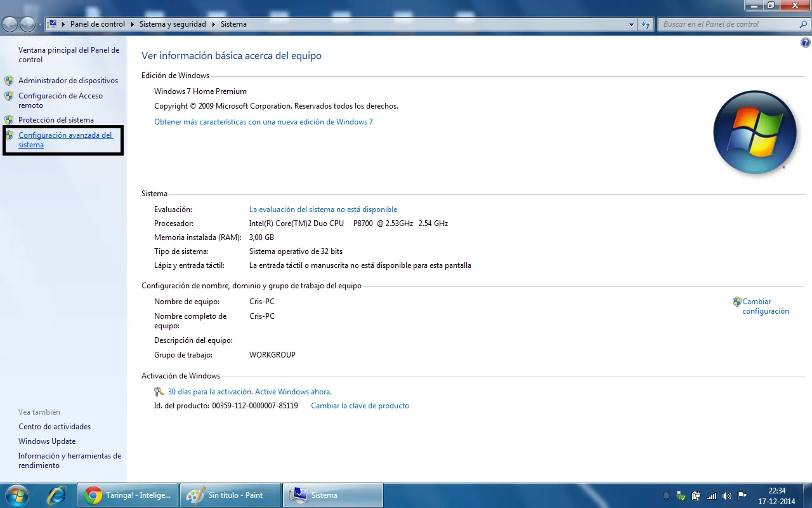Screen dimensions: 812x508
Task: Focus the Buscar en el Panel de control field
Action: pyautogui.click(x=728, y=24)
